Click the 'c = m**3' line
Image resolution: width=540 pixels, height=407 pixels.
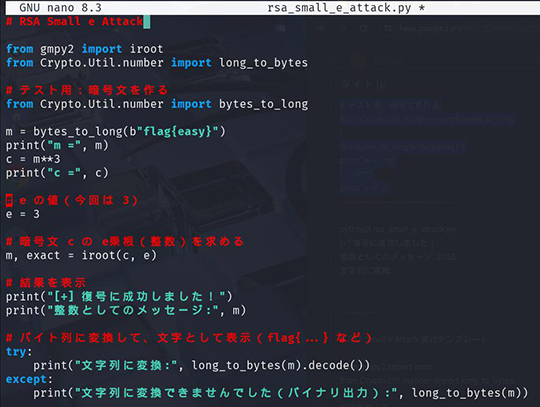tap(33, 159)
